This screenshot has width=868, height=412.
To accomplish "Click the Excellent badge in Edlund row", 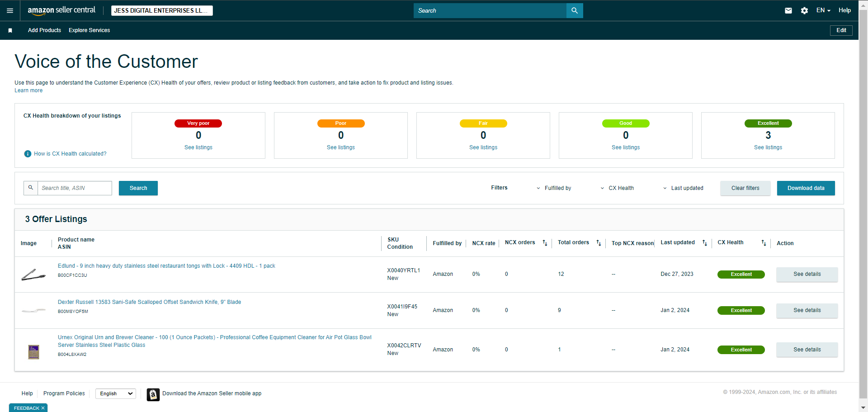I will [x=741, y=274].
